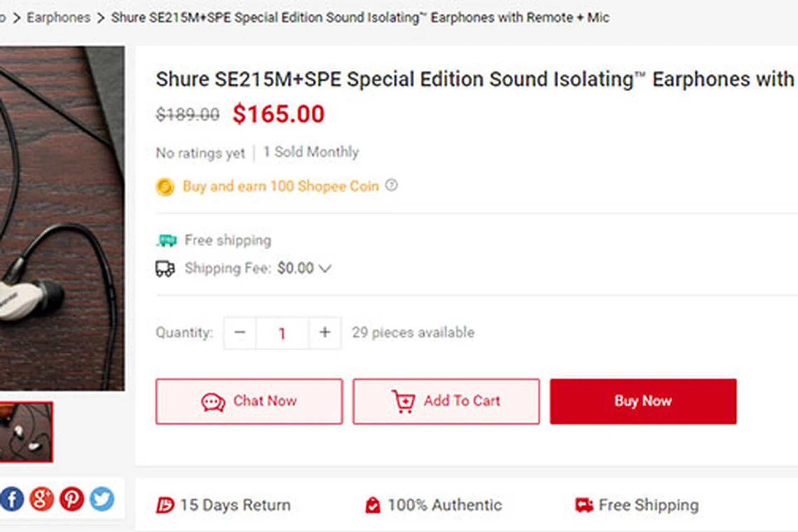This screenshot has width=798, height=532.
Task: Click the 100% Authentic badge icon
Action: 372,505
